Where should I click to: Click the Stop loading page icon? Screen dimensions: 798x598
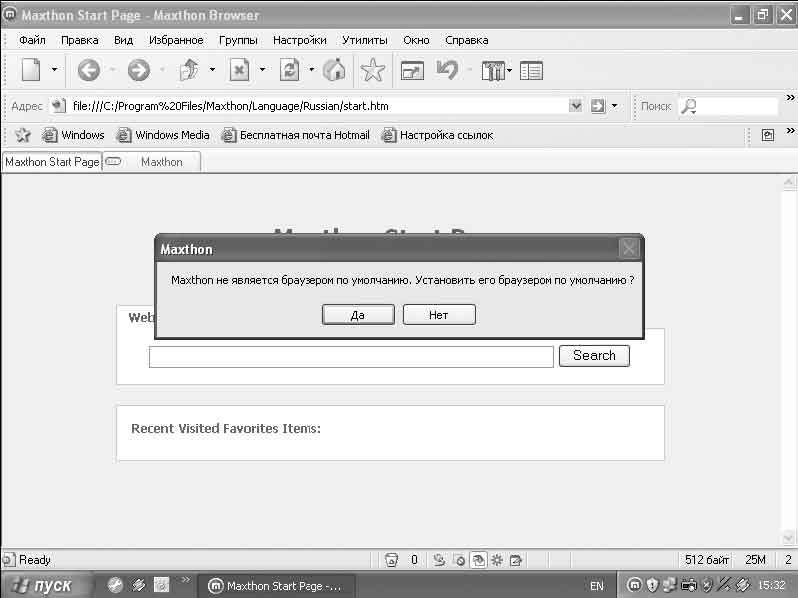[x=239, y=70]
